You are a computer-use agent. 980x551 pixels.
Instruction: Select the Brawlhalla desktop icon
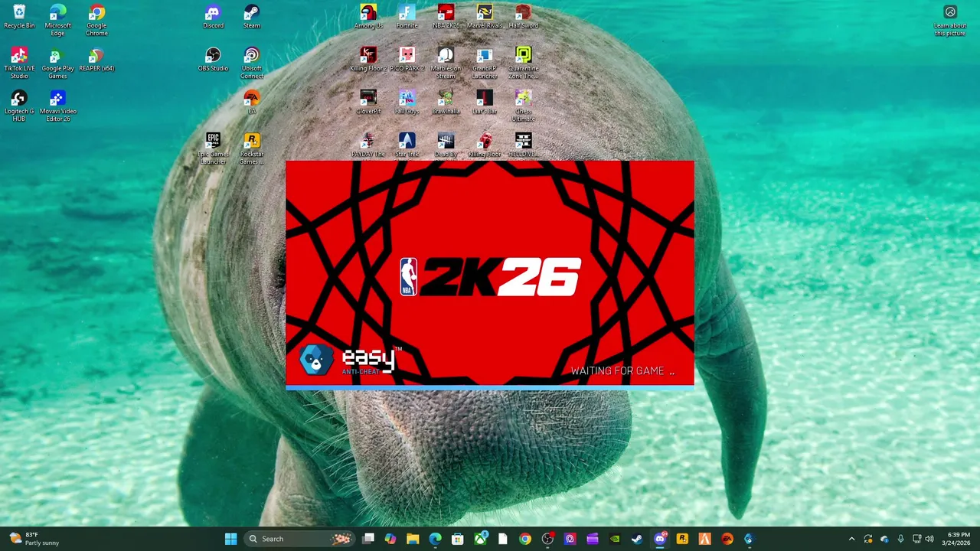point(446,103)
